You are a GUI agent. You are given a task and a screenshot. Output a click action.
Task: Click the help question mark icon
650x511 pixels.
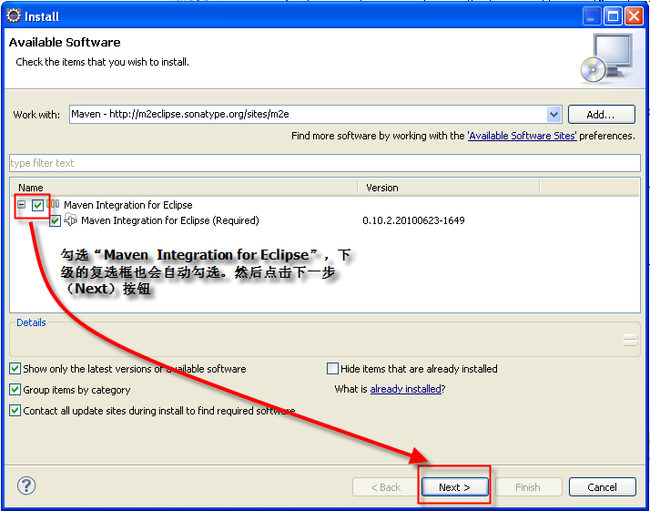[x=26, y=485]
